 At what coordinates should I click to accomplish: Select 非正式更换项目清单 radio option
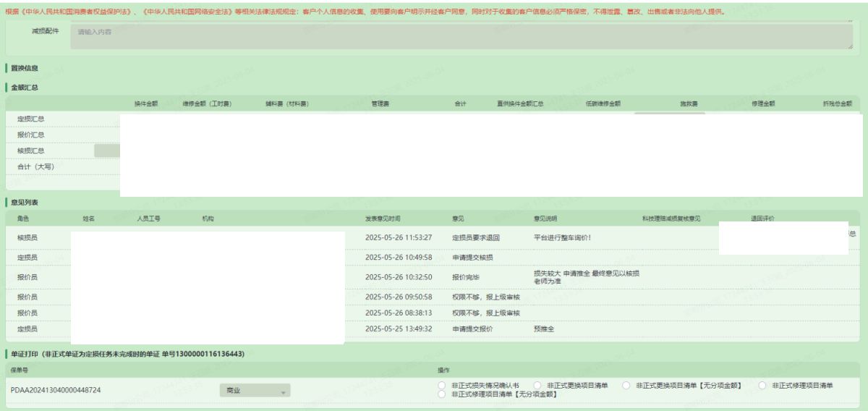coord(537,386)
